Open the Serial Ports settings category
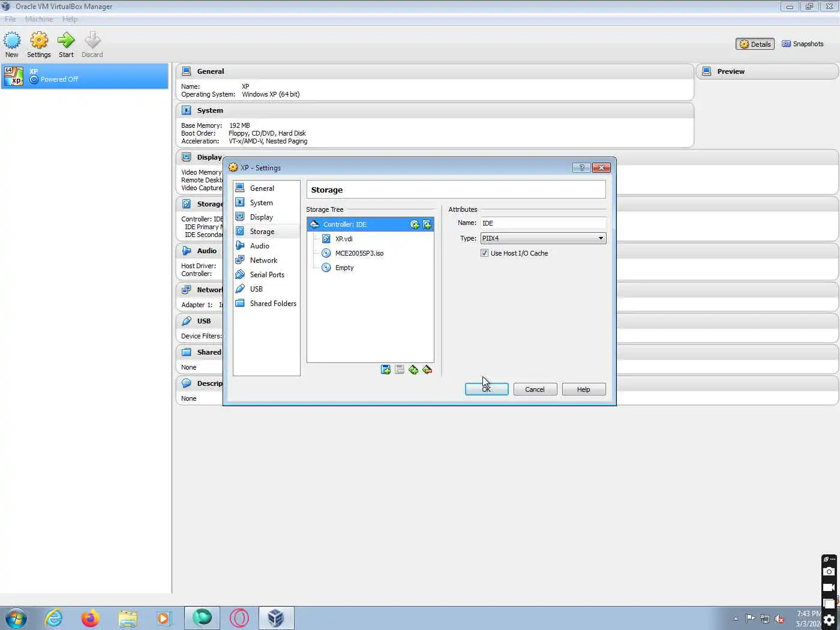The image size is (840, 630). 266,275
